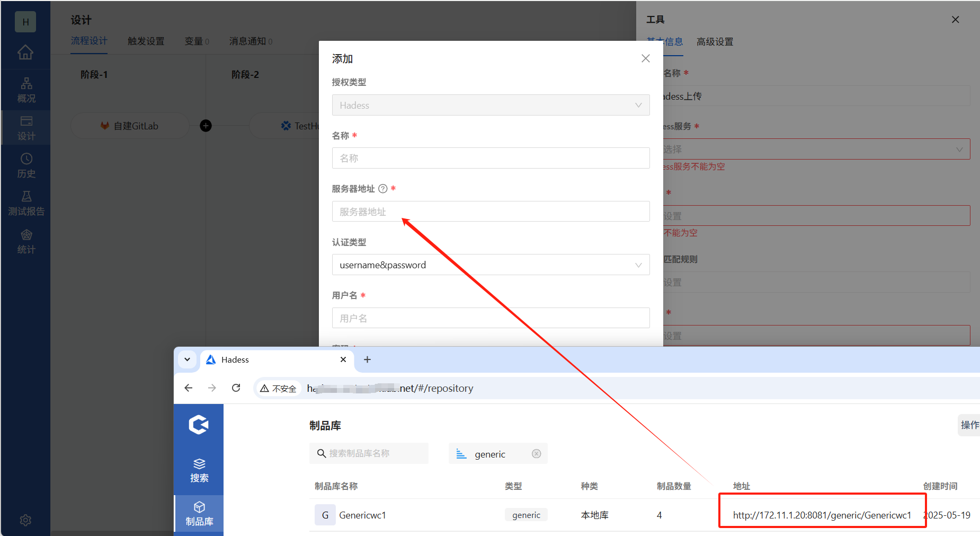Click the H workspace avatar icon
The width and height of the screenshot is (980, 536).
coord(25,22)
